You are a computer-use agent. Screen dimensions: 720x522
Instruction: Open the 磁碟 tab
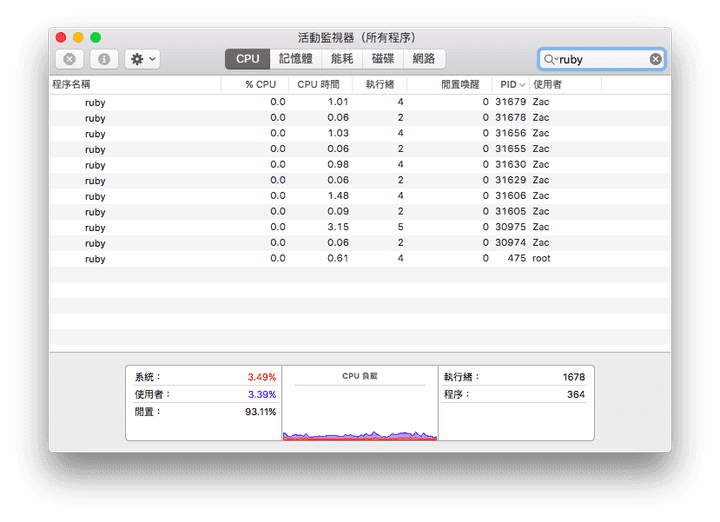tap(383, 59)
